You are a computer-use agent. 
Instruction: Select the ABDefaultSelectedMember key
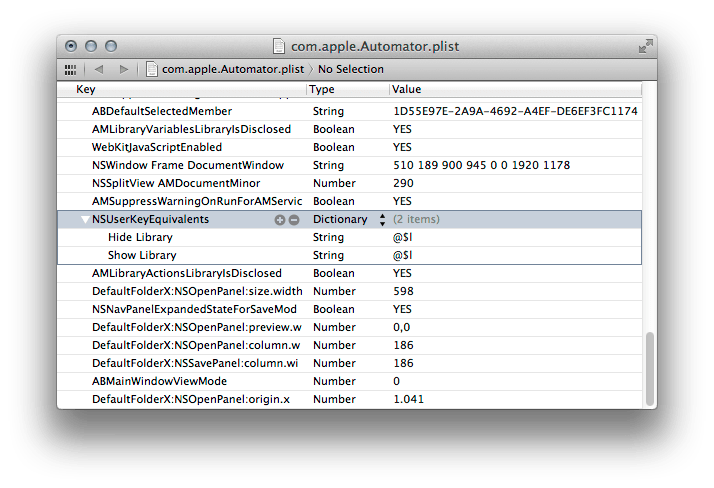tap(162, 111)
